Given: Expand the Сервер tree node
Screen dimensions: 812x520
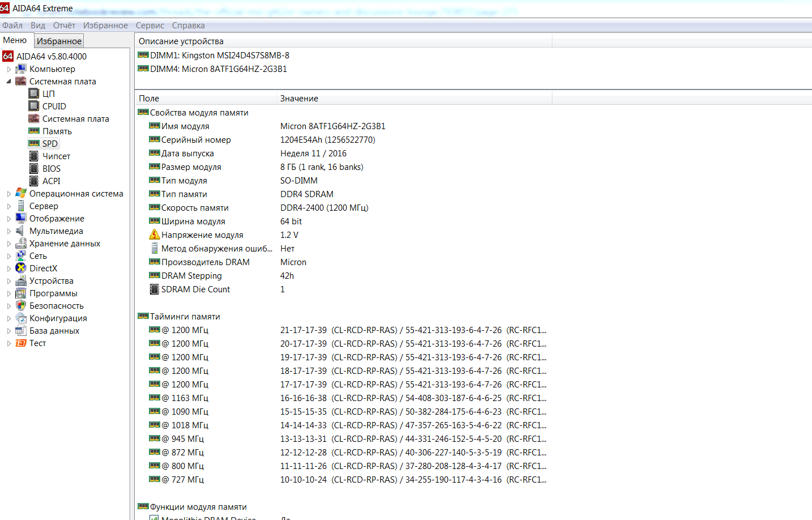Looking at the screenshot, I should tap(8, 206).
